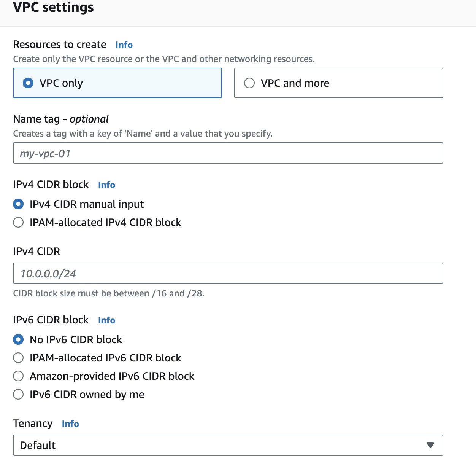Open the Tenancy Default dropdown
Image resolution: width=476 pixels, height=465 pixels.
coord(228,445)
